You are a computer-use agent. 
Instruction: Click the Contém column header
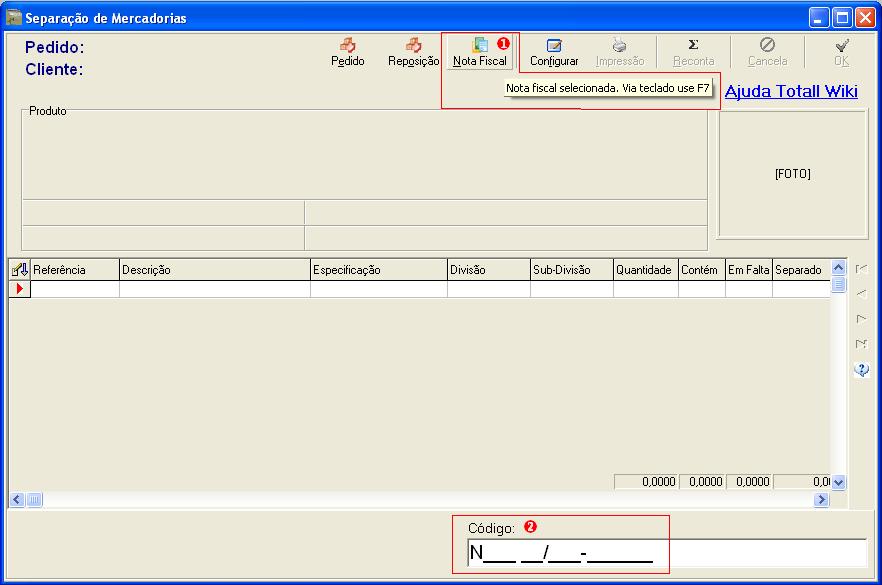[x=702, y=270]
